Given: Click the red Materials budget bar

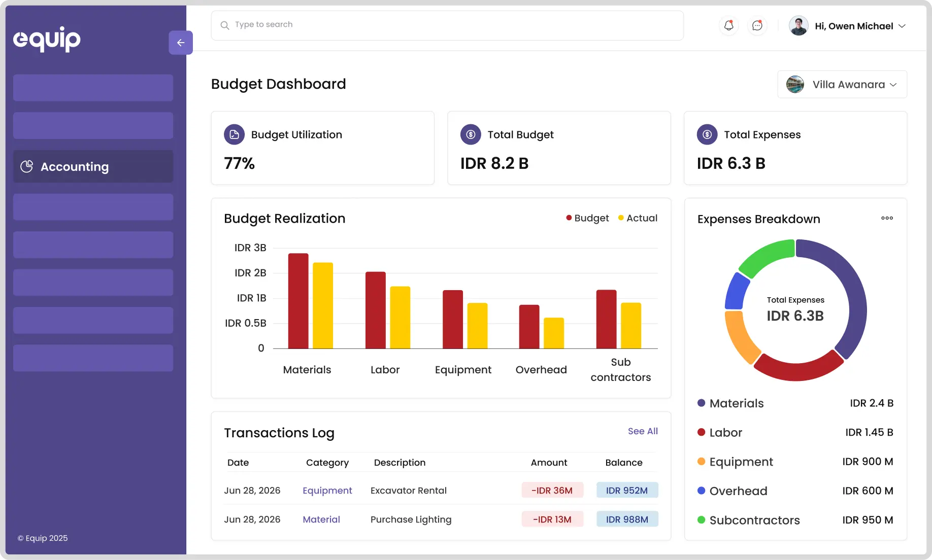Looking at the screenshot, I should (x=298, y=300).
